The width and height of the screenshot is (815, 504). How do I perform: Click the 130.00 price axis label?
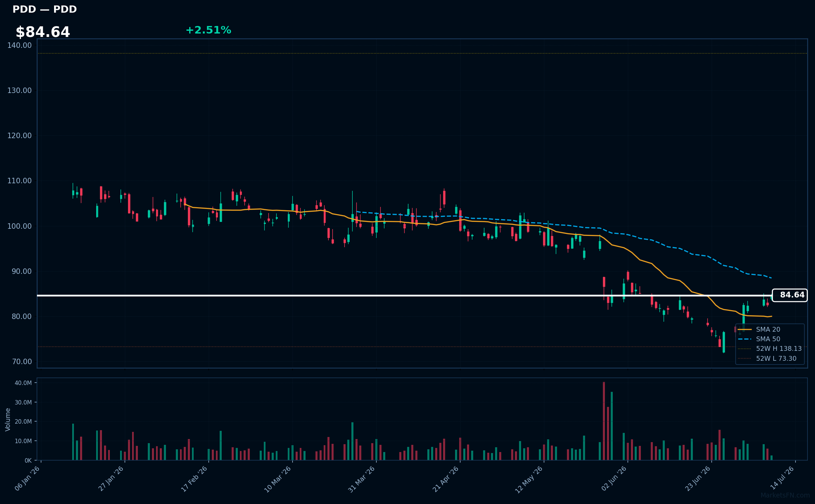click(20, 90)
